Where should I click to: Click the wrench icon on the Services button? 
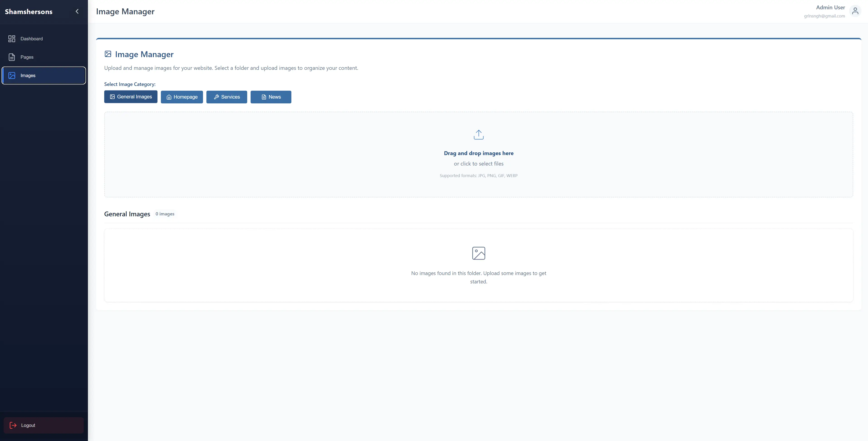216,97
